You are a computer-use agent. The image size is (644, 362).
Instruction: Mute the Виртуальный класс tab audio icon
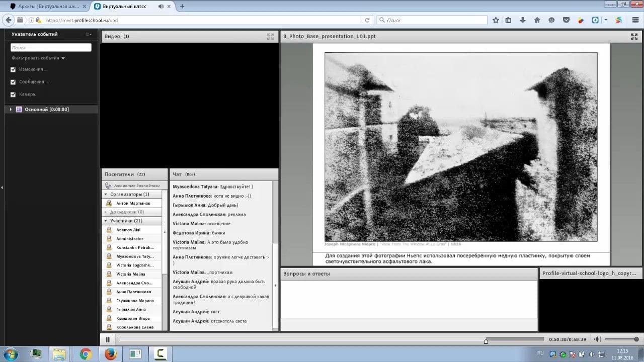coord(161,7)
